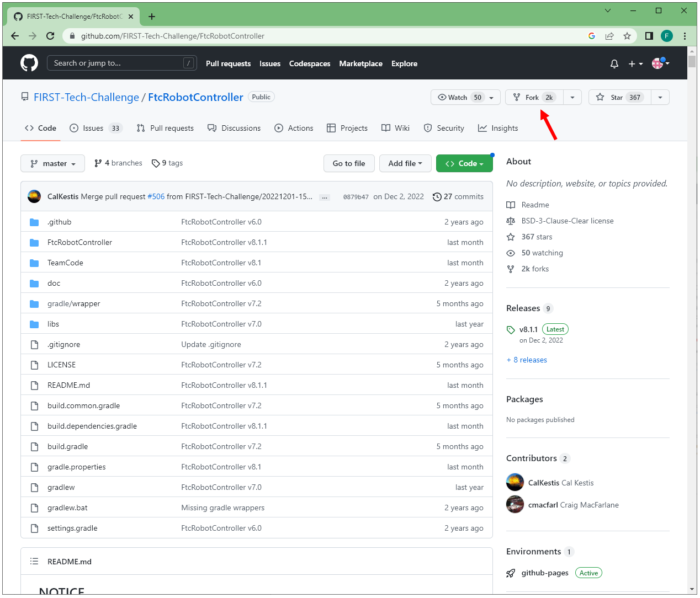Open pull request #506 link
Image resolution: width=700 pixels, height=598 pixels.
(156, 196)
